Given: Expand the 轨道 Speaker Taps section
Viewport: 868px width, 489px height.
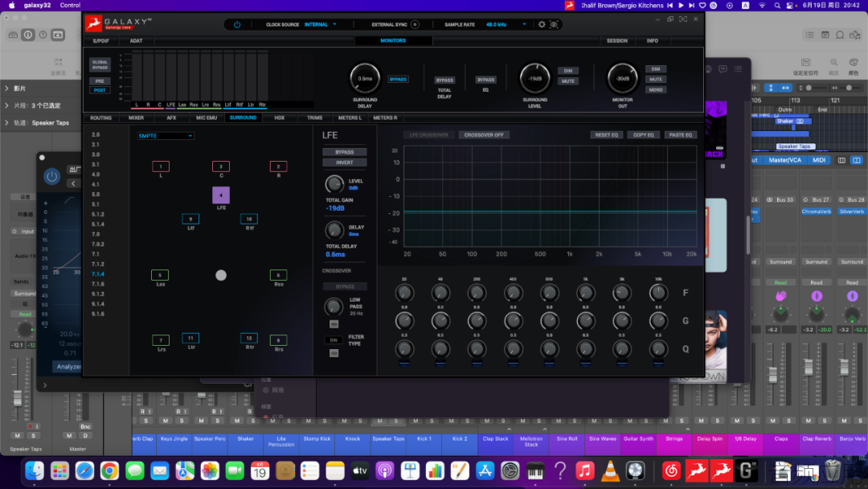Looking at the screenshot, I should (x=6, y=123).
